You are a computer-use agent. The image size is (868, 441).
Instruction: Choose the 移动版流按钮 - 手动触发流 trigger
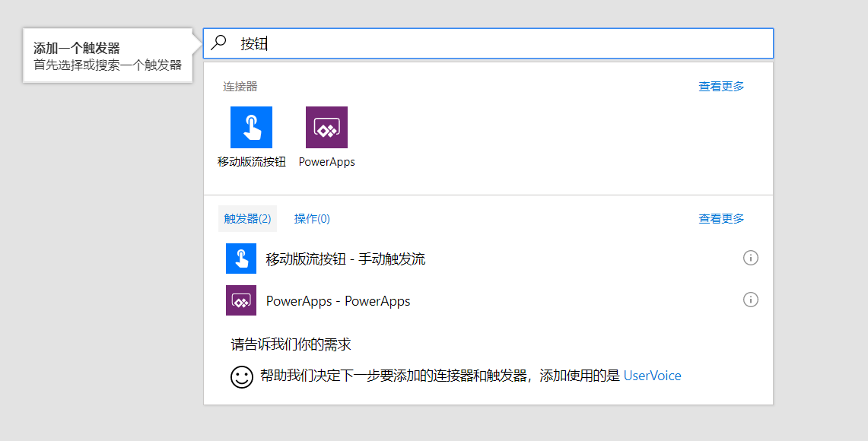pyautogui.click(x=345, y=259)
